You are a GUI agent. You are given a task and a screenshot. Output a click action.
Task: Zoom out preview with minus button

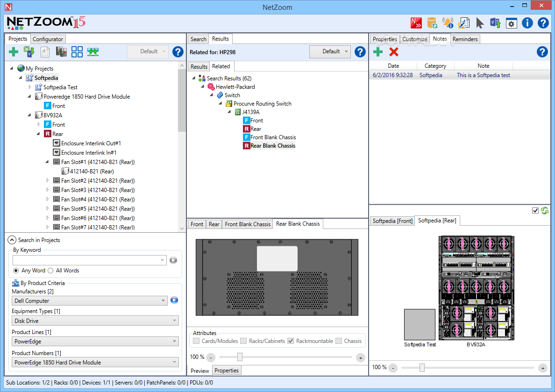[211, 357]
